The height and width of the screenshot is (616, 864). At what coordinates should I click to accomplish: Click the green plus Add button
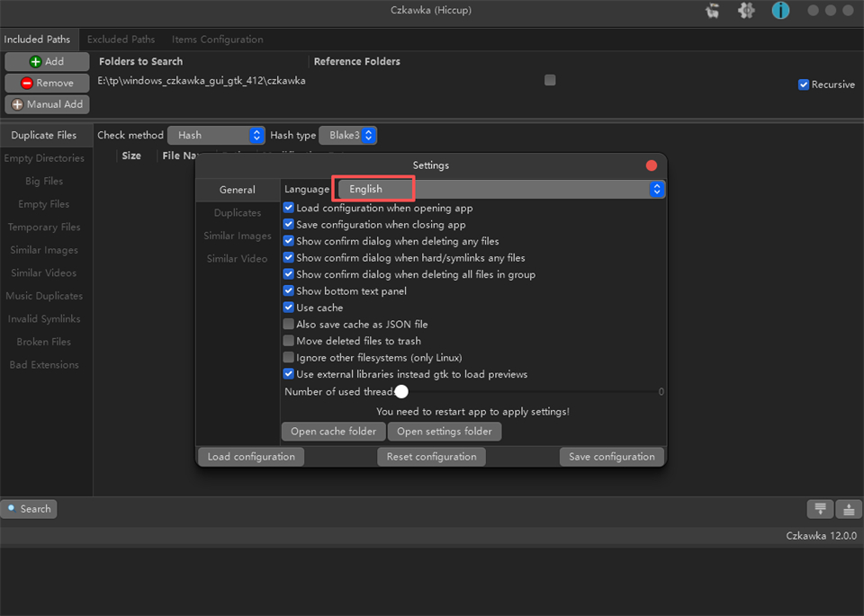pyautogui.click(x=47, y=62)
